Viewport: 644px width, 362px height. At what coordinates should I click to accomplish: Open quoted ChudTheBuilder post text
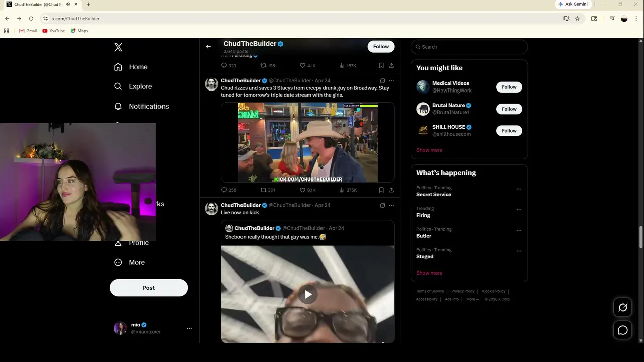275,237
